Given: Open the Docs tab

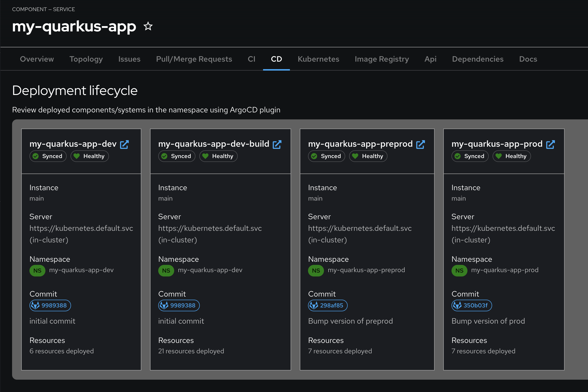Looking at the screenshot, I should pos(528,59).
